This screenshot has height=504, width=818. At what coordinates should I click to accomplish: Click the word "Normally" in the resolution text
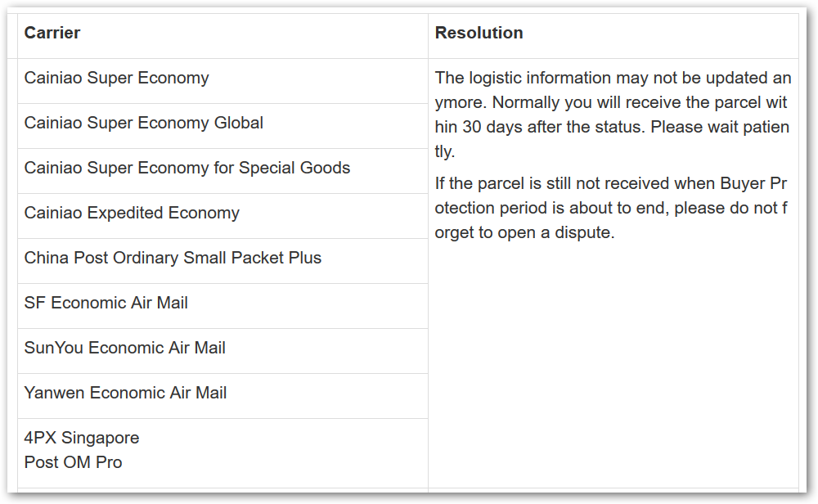click(x=529, y=103)
